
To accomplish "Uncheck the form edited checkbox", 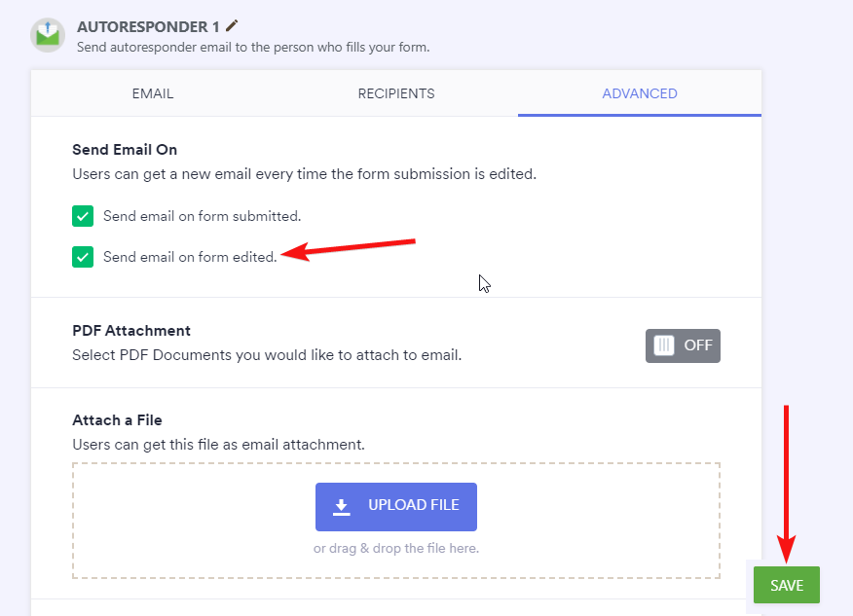I will click(x=83, y=257).
